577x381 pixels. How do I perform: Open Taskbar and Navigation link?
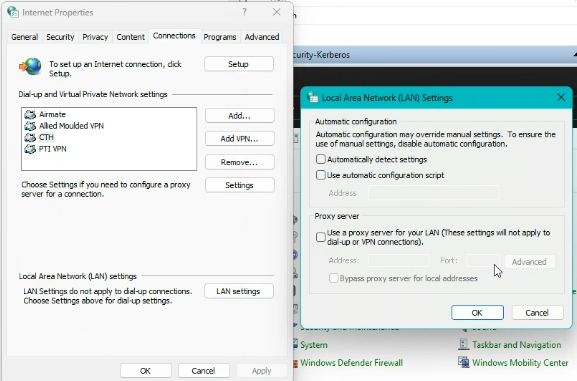point(516,345)
